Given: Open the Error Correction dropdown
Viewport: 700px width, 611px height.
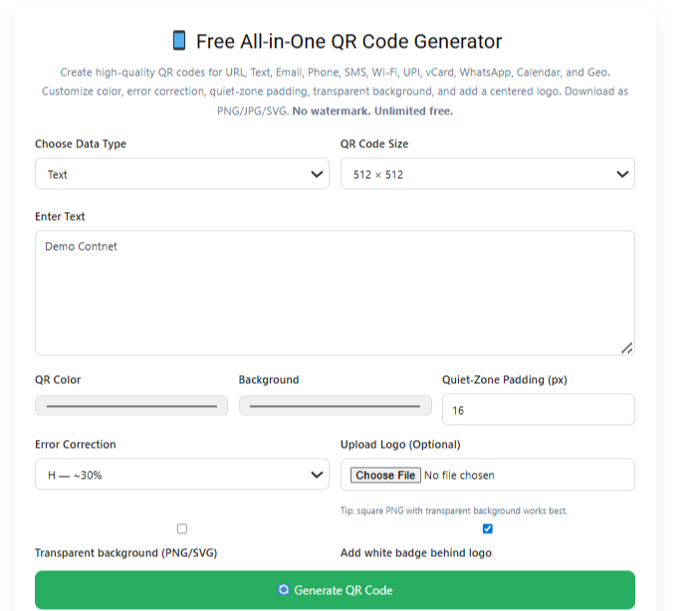Looking at the screenshot, I should 181,475.
